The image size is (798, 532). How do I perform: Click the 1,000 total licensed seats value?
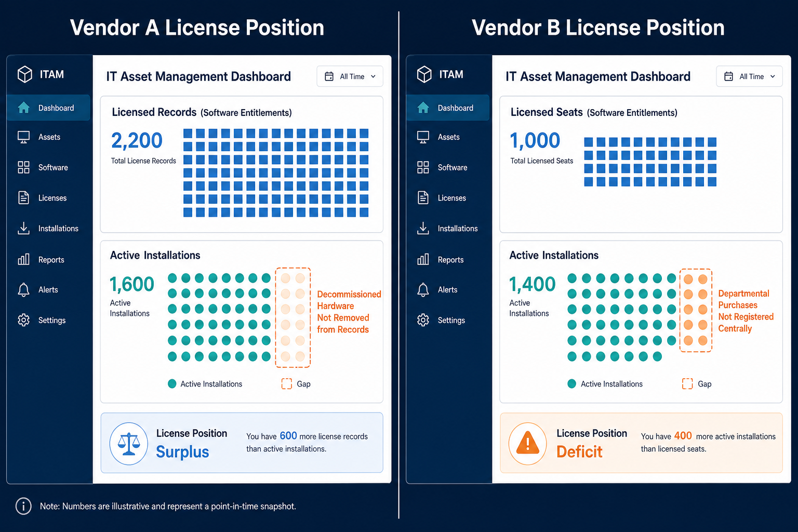coord(535,140)
